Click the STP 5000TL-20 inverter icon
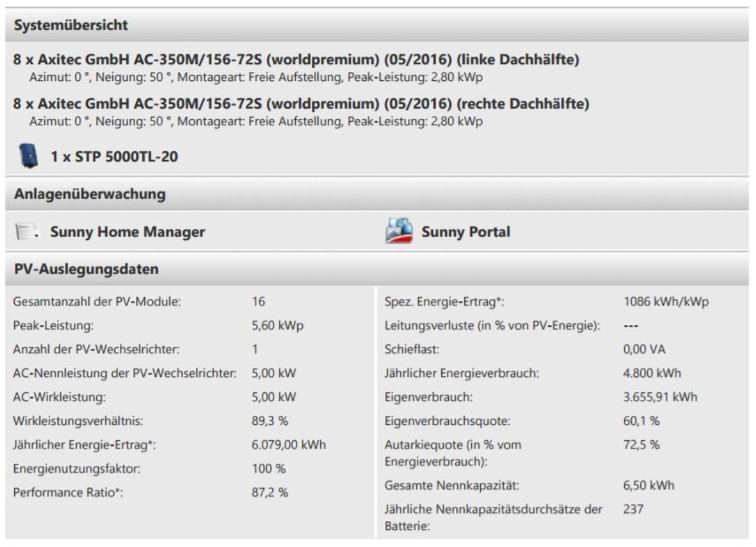Image resolution: width=756 pixels, height=547 pixels. 28,156
